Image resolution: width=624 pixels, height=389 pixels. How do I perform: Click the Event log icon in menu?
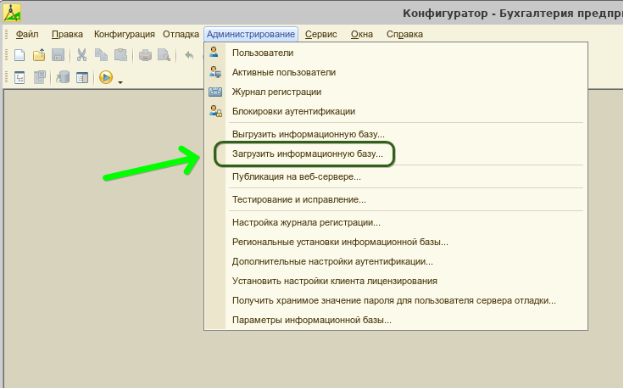tap(215, 92)
